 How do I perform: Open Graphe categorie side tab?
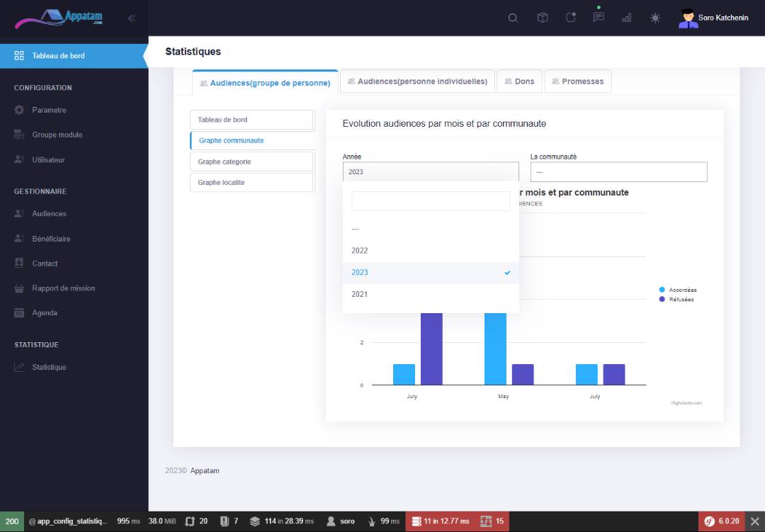point(251,162)
